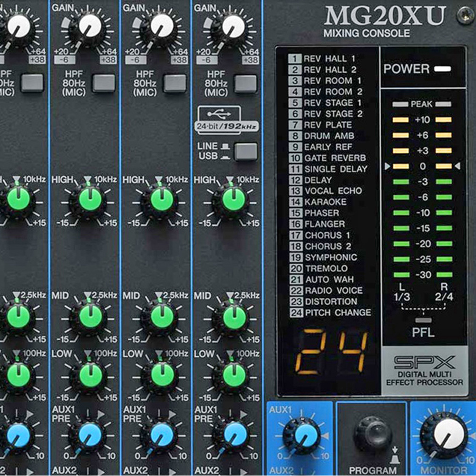
Task: Click the left channel PEAK LED
Action: 400,104
